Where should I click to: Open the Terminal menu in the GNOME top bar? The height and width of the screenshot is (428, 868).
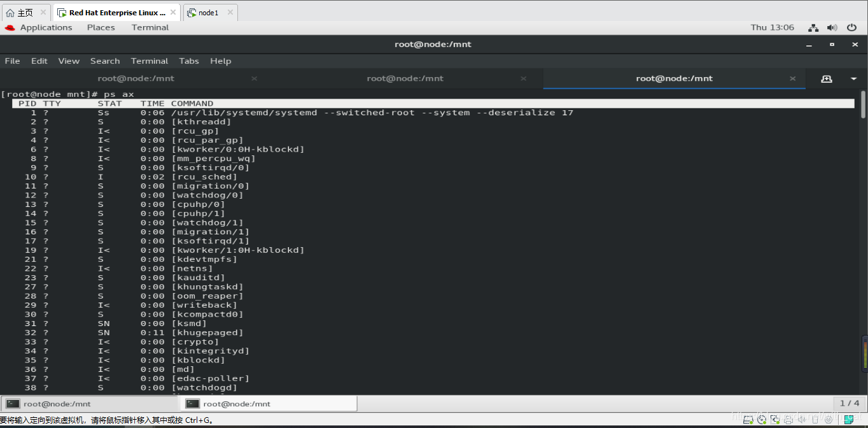150,27
